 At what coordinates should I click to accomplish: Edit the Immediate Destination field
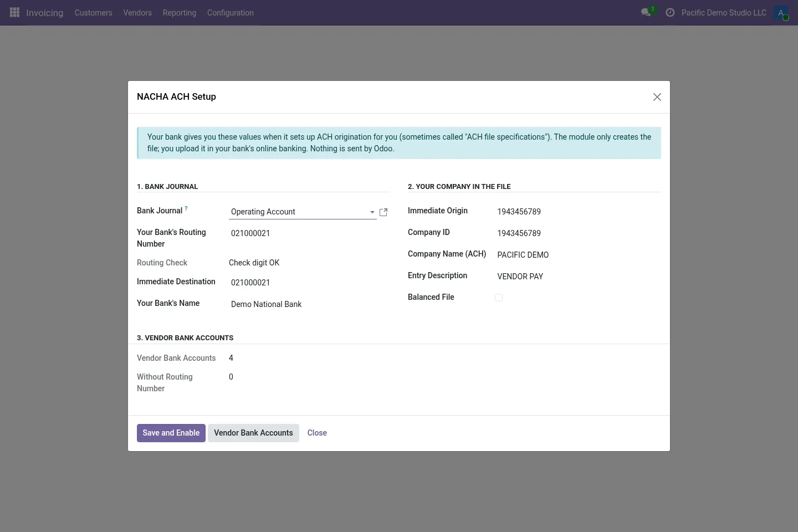[309, 283]
